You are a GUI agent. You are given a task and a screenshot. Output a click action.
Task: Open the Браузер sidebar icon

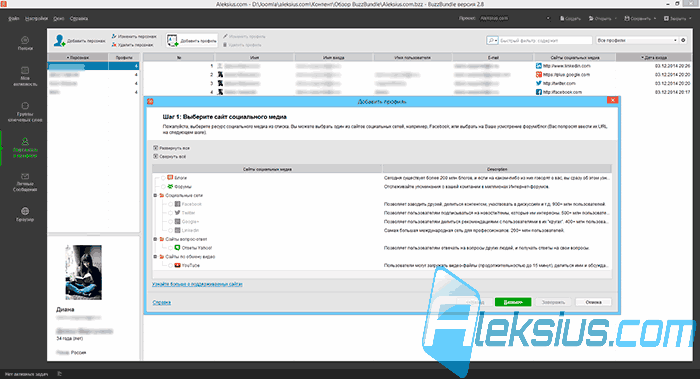point(25,214)
